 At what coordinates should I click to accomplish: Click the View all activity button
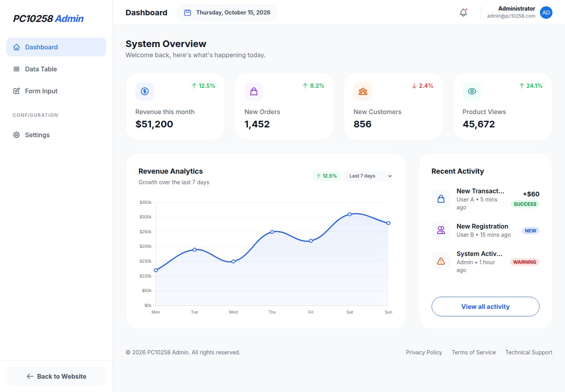click(x=485, y=307)
